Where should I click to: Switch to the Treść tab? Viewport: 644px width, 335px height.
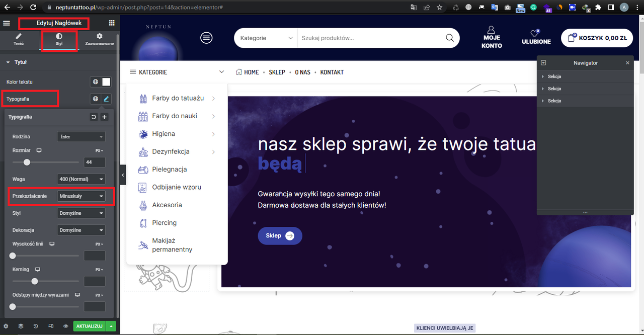[19, 40]
